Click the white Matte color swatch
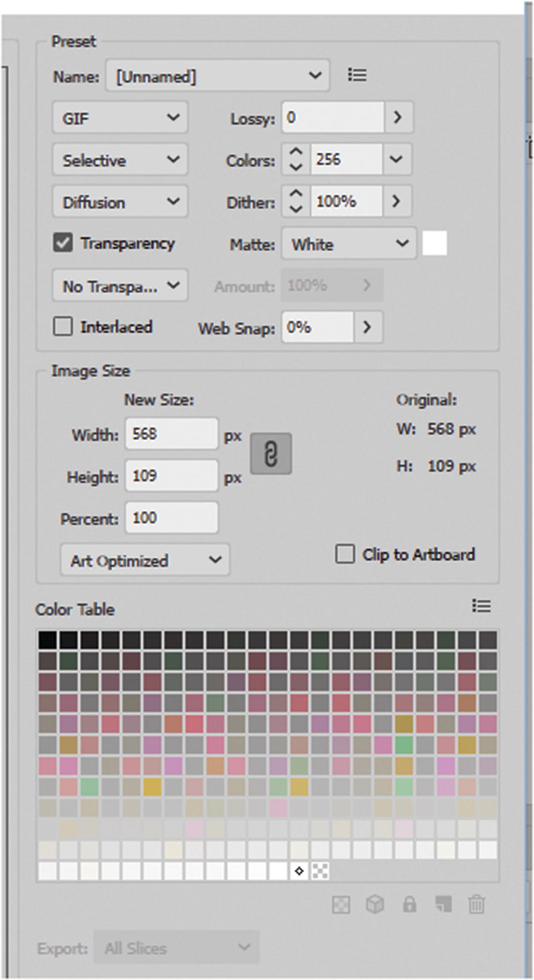The height and width of the screenshot is (980, 534). tap(435, 244)
